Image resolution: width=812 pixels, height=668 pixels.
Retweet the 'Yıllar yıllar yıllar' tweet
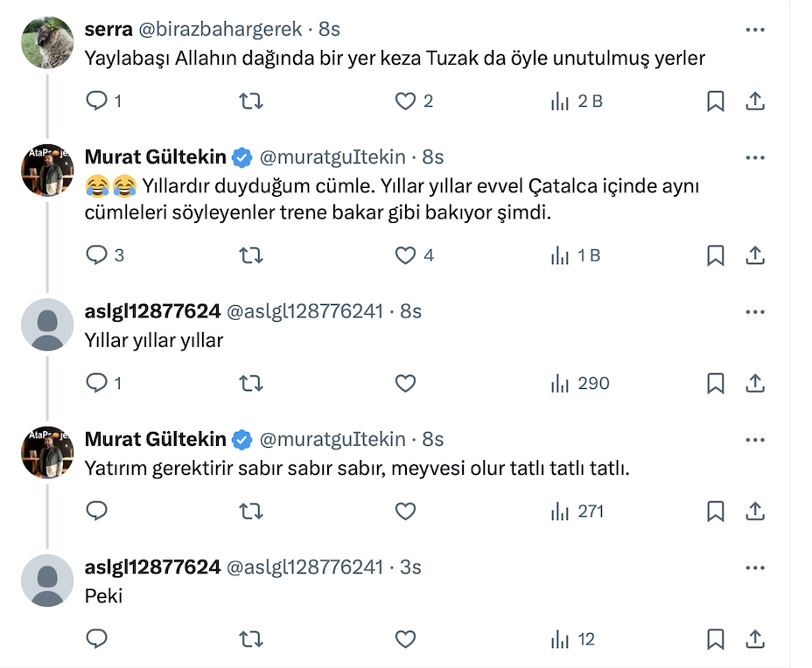point(251,383)
